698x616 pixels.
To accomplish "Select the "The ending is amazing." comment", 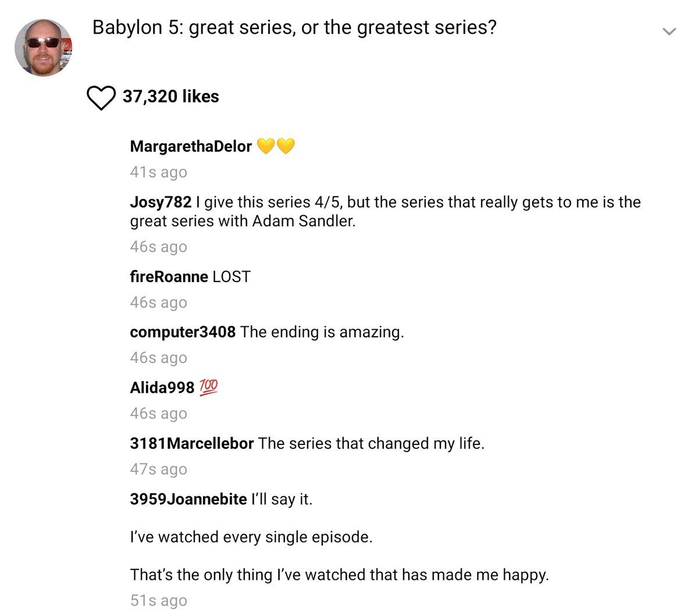I will point(322,332).
